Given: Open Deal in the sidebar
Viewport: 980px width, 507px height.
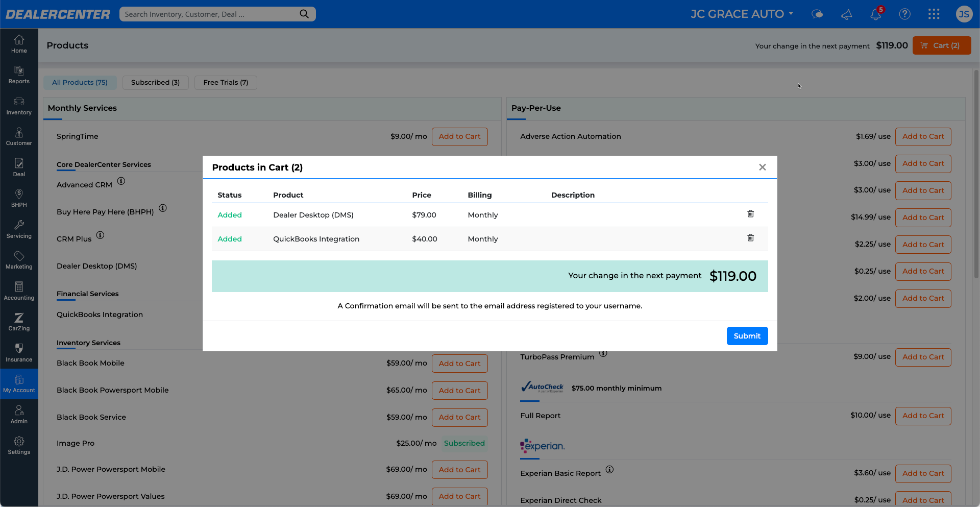Looking at the screenshot, I should pyautogui.click(x=19, y=167).
